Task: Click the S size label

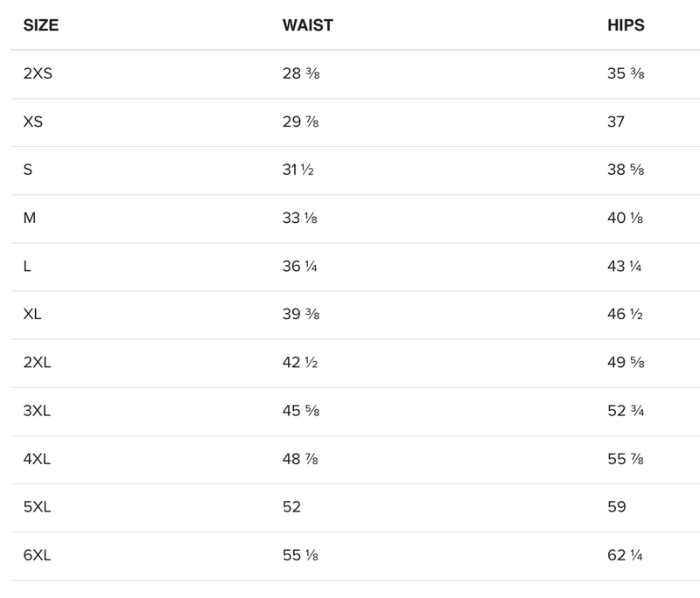Action: click(28, 170)
